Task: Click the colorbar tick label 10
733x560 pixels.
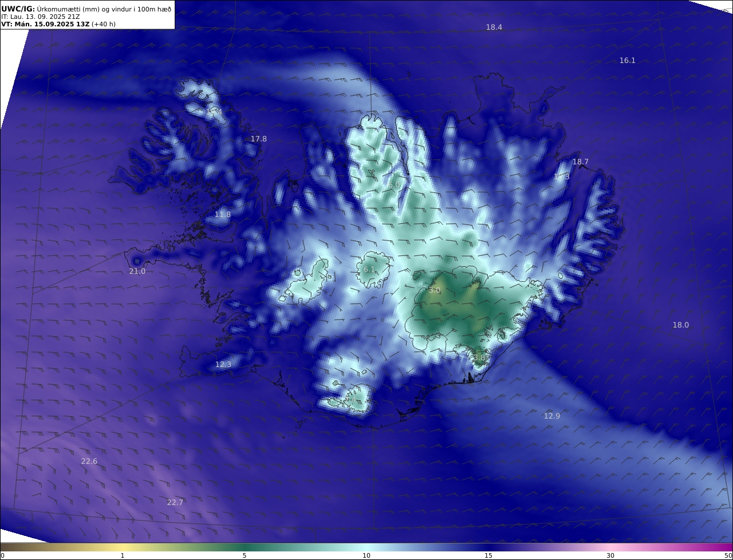Action: (x=366, y=555)
